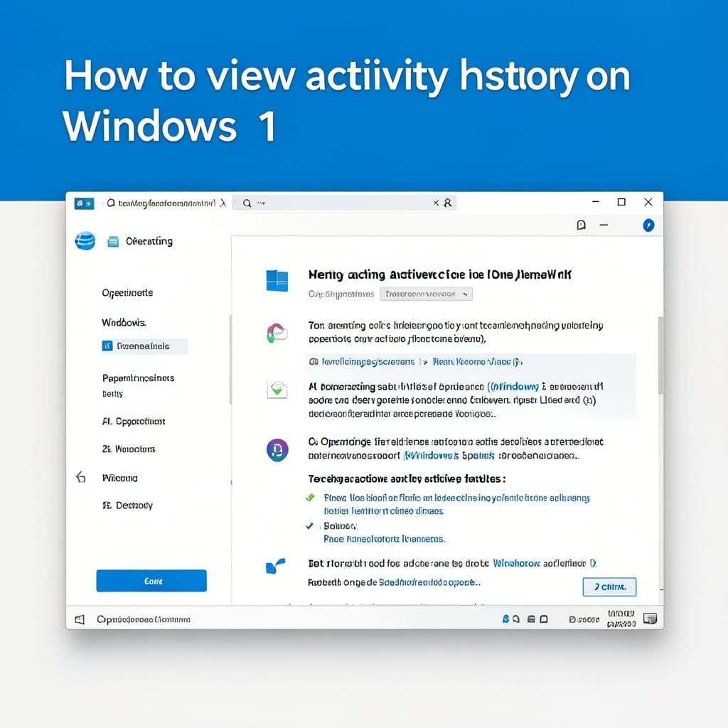Click inside the top search field
The image size is (728, 728).
click(x=344, y=203)
